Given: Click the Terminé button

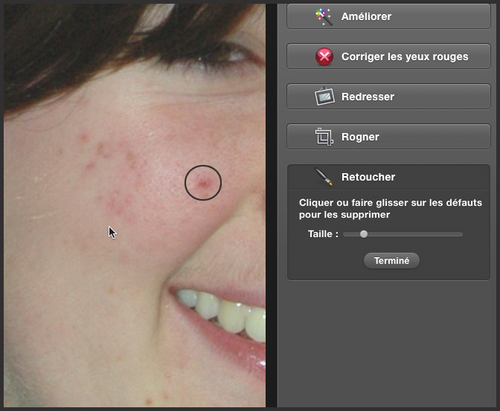Looking at the screenshot, I should [x=391, y=260].
